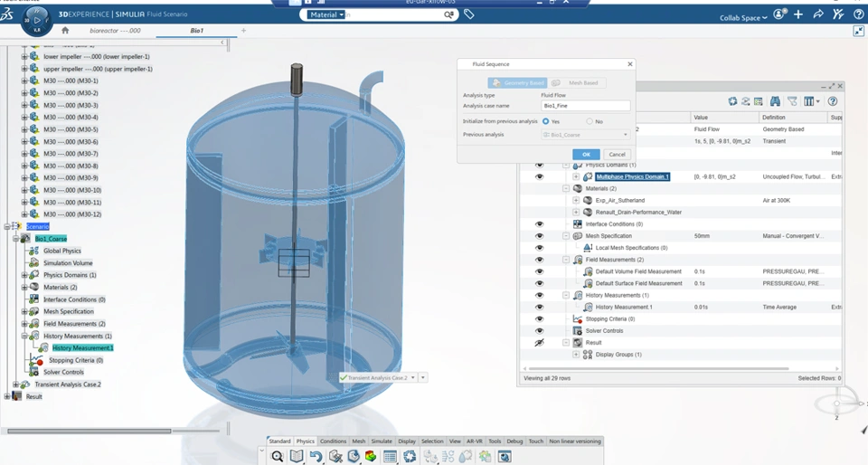
Task: Click Cancel in Fluid Sequence dialog
Action: coord(618,155)
